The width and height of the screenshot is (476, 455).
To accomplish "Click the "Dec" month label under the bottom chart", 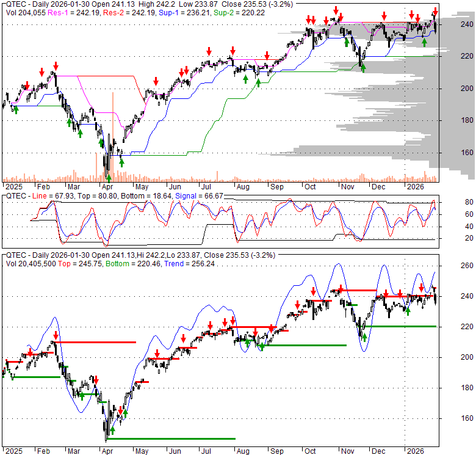I will [378, 451].
